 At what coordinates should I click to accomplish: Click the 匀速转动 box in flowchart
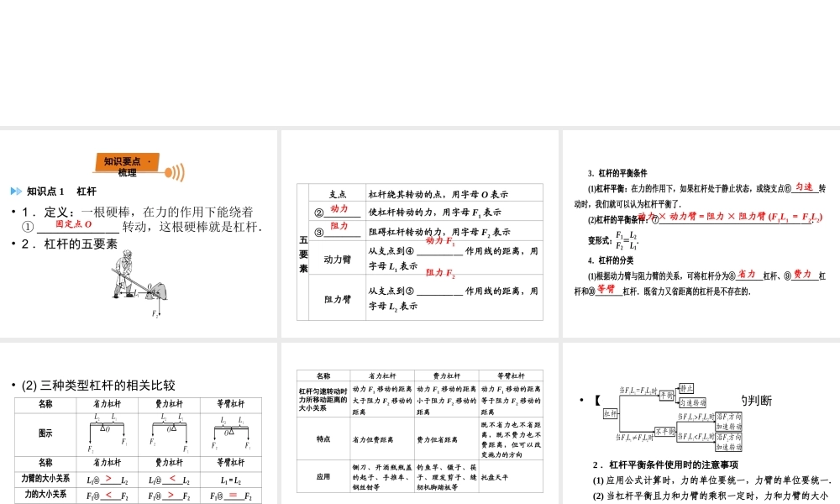[x=692, y=402]
